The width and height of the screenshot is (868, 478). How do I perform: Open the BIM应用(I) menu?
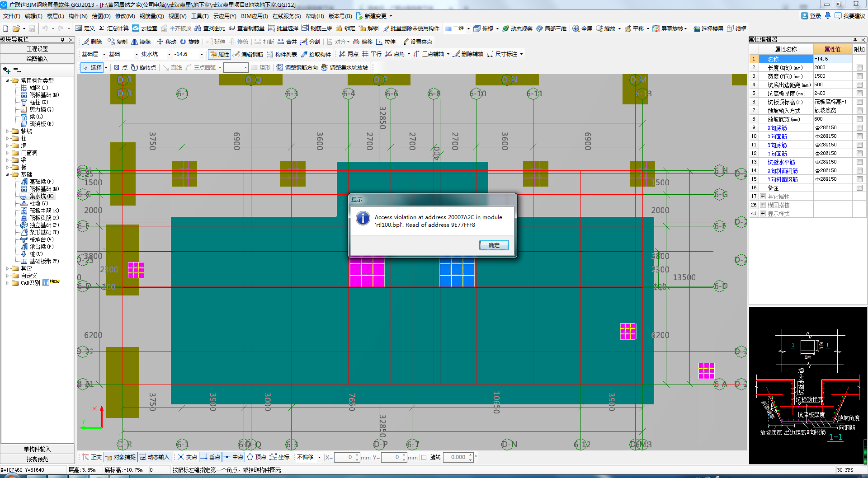pyautogui.click(x=254, y=16)
